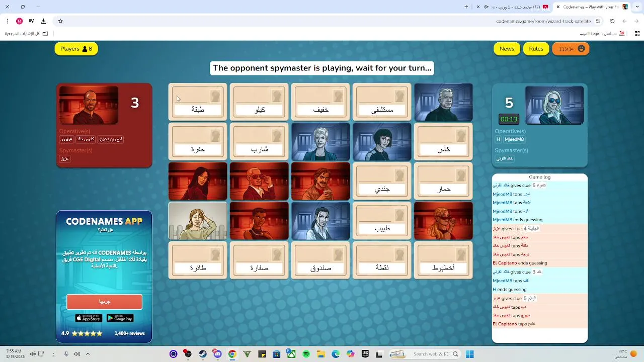Open File Explorer from the taskbar

(320, 354)
